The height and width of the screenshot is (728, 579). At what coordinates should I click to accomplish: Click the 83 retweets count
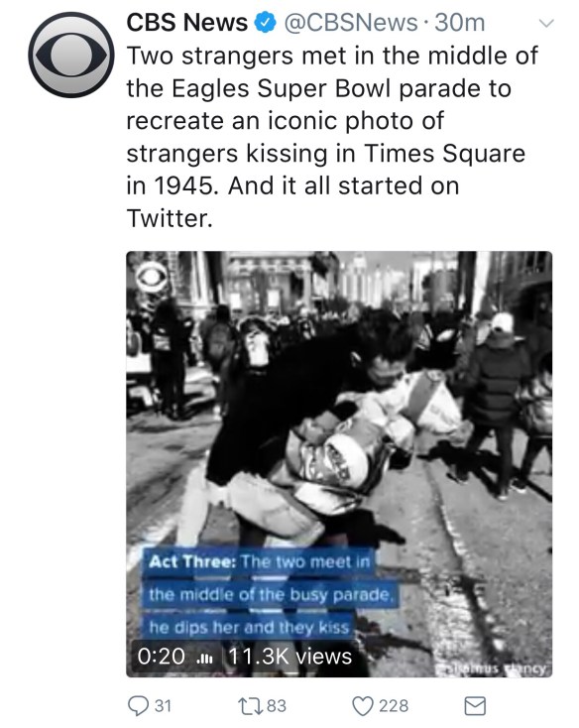click(277, 706)
